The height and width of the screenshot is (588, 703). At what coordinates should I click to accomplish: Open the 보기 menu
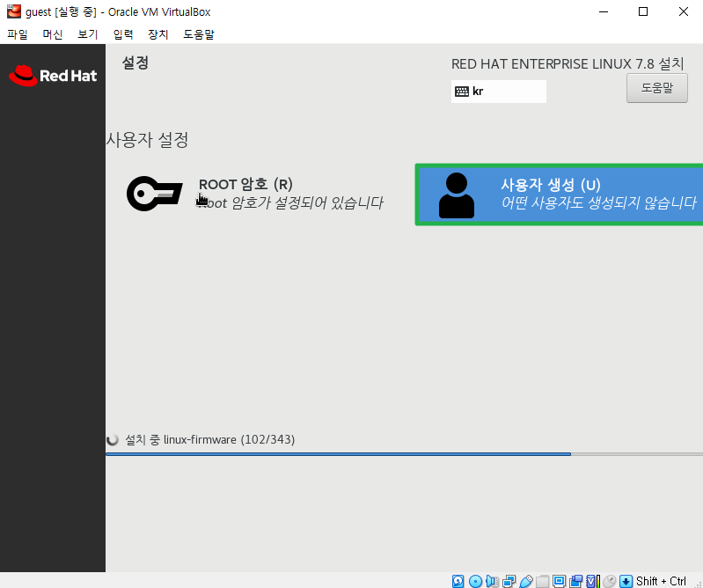(88, 34)
